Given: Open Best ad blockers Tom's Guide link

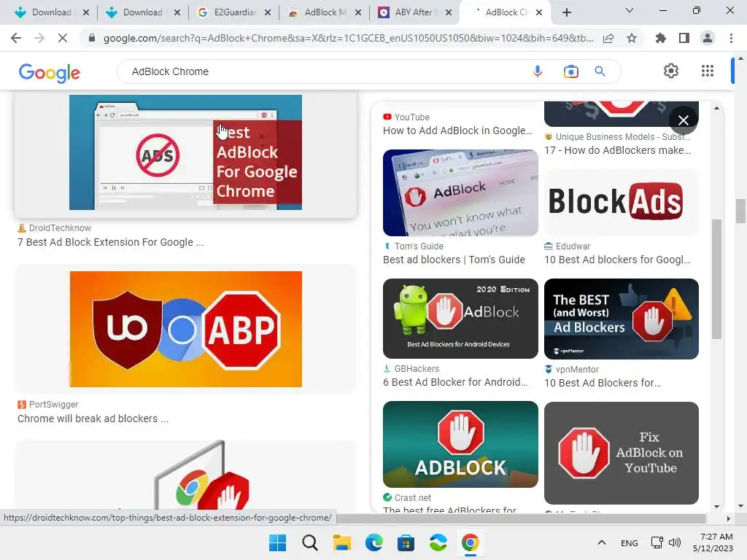Looking at the screenshot, I should pyautogui.click(x=454, y=260).
